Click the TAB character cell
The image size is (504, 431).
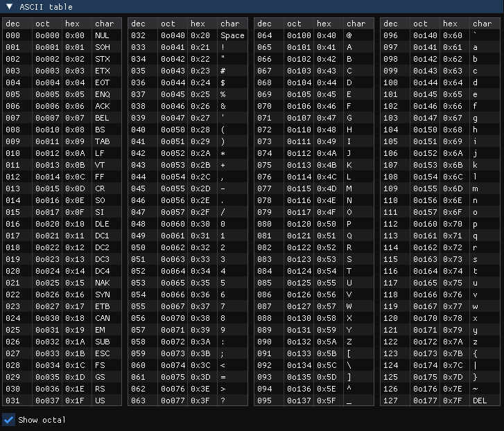point(102,141)
